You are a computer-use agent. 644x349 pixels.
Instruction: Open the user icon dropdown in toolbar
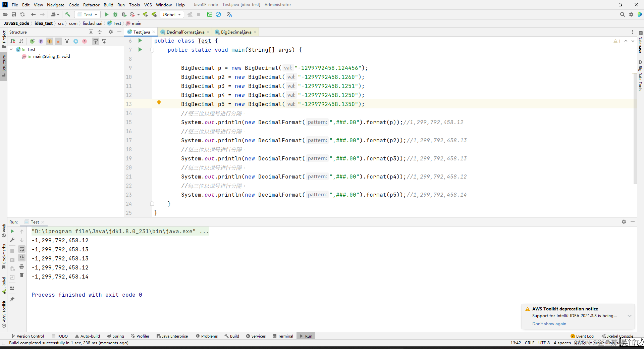(x=55, y=14)
